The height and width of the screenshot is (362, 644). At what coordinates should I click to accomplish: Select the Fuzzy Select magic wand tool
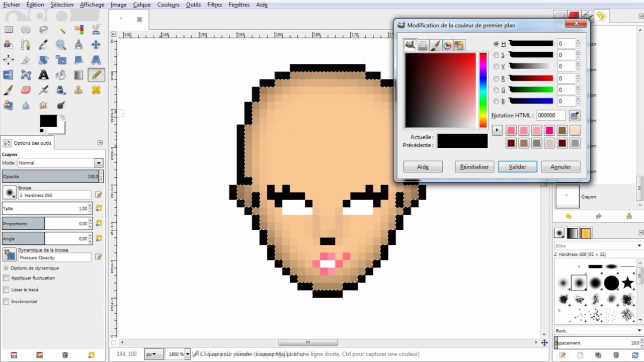coord(61,30)
